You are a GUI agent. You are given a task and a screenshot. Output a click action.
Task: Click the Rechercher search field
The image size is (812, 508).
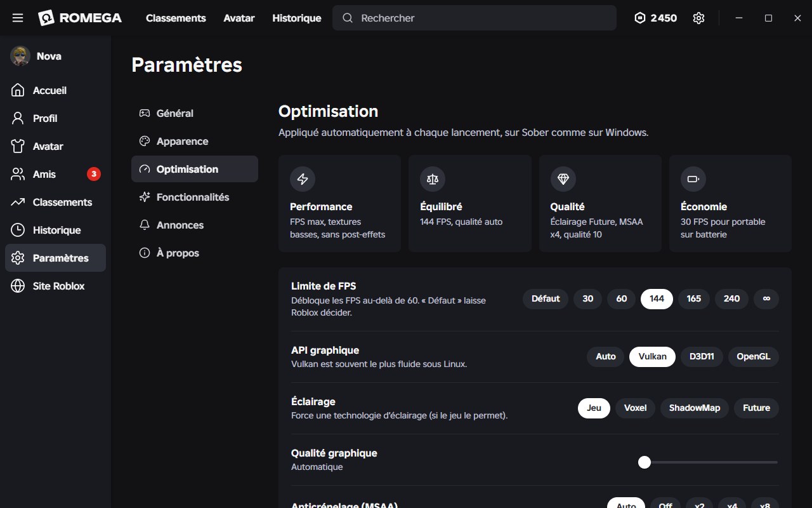[x=475, y=18]
